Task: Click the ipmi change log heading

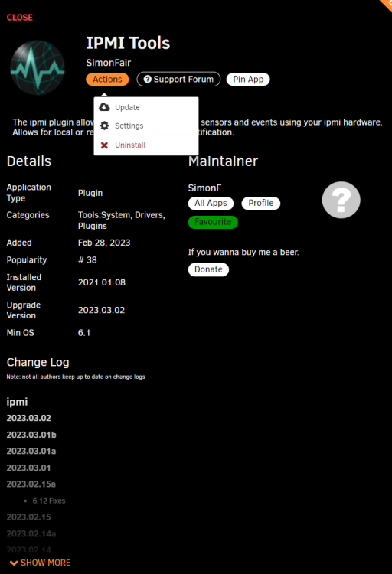Action: coord(17,402)
